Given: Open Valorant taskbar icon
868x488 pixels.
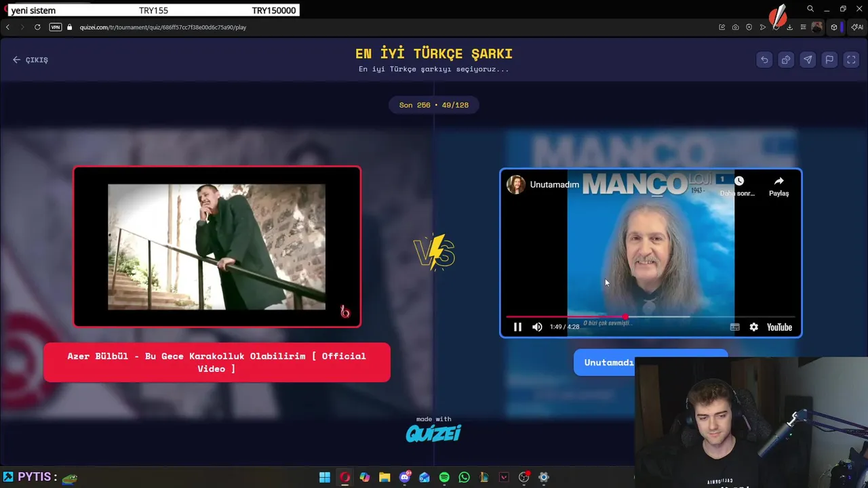Looking at the screenshot, I should [504, 477].
